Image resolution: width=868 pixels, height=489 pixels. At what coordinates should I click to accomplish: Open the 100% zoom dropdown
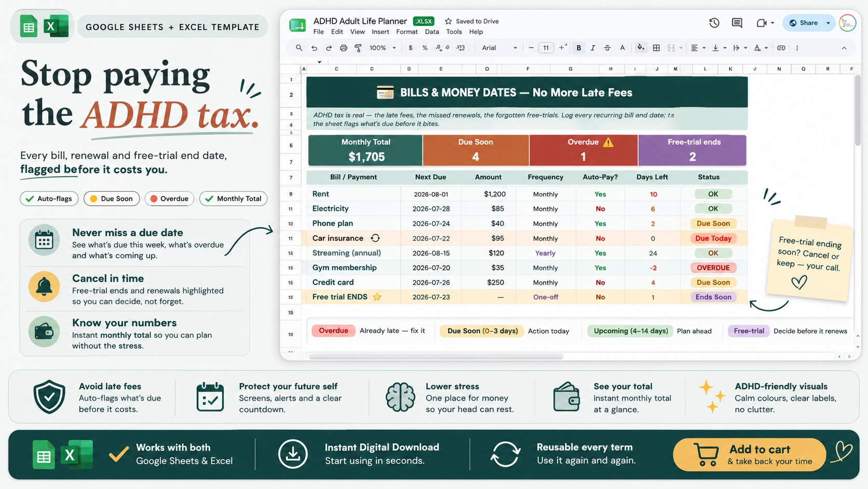(x=383, y=48)
